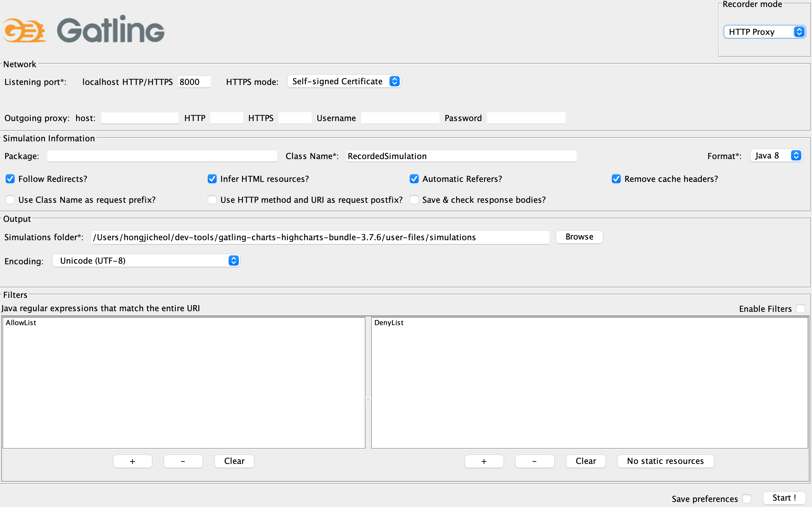Click the Class Name field RecordedSimulation
Screen dimensions: 812x507
point(461,156)
